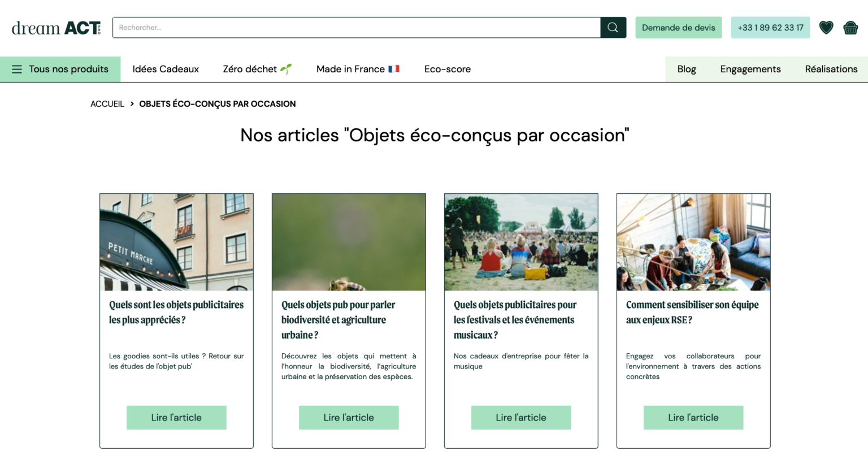Viewport: 868px width, 455px height.
Task: Go to ACCUEIL in the breadcrumb
Action: tap(107, 104)
